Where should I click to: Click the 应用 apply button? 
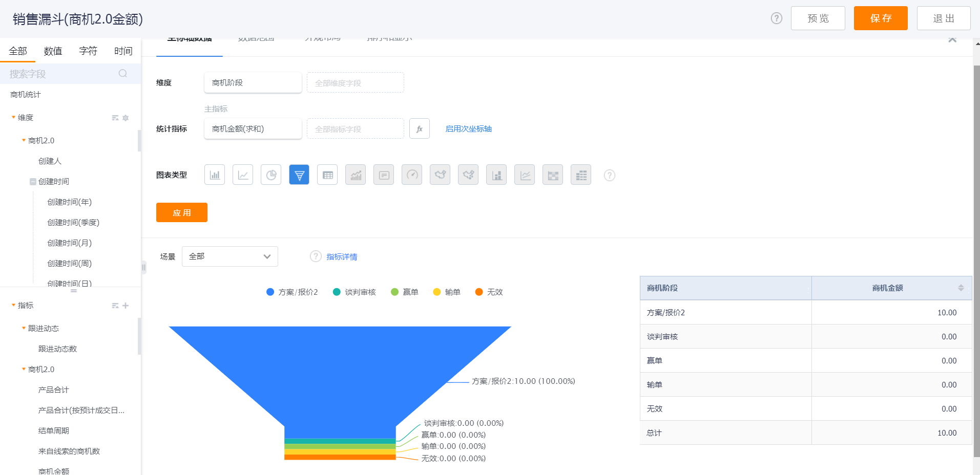[x=182, y=212]
